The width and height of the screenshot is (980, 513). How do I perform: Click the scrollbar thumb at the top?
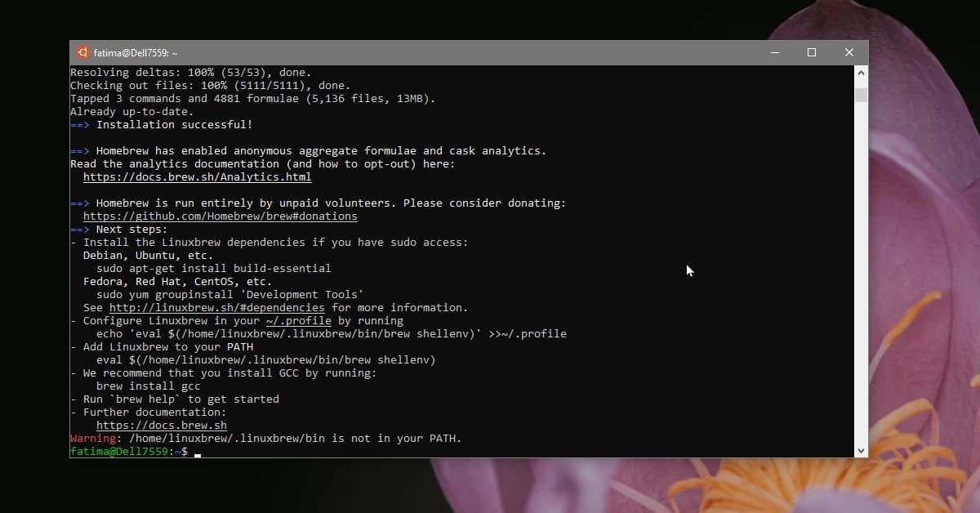tap(861, 94)
